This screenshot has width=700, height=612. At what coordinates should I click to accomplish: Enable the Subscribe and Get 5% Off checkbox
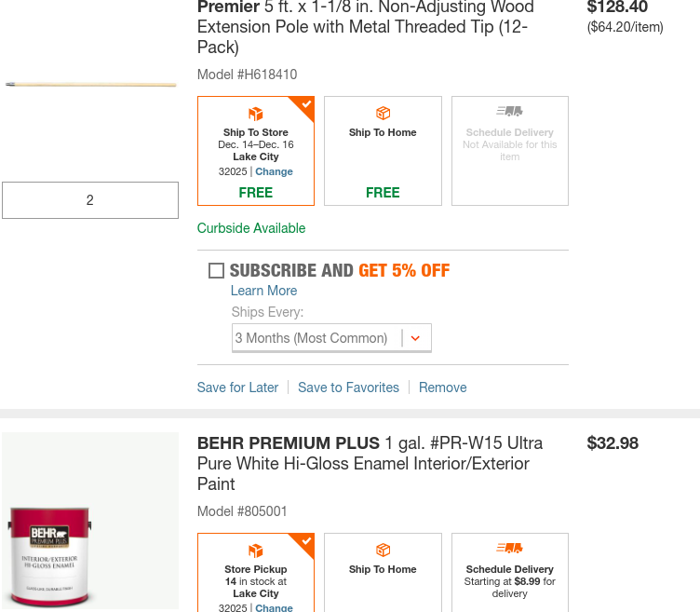click(216, 271)
